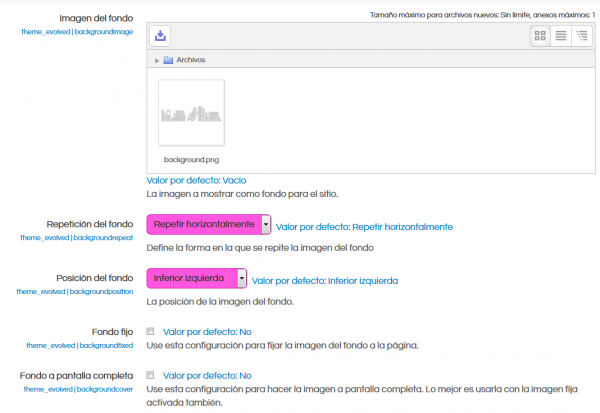Expand the triangle beside Archivos

tap(157, 60)
